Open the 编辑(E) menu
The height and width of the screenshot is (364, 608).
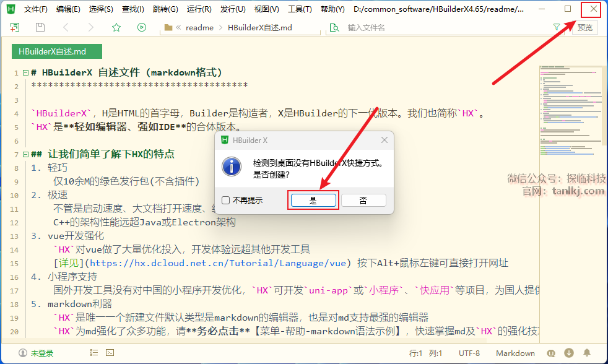[x=68, y=9]
